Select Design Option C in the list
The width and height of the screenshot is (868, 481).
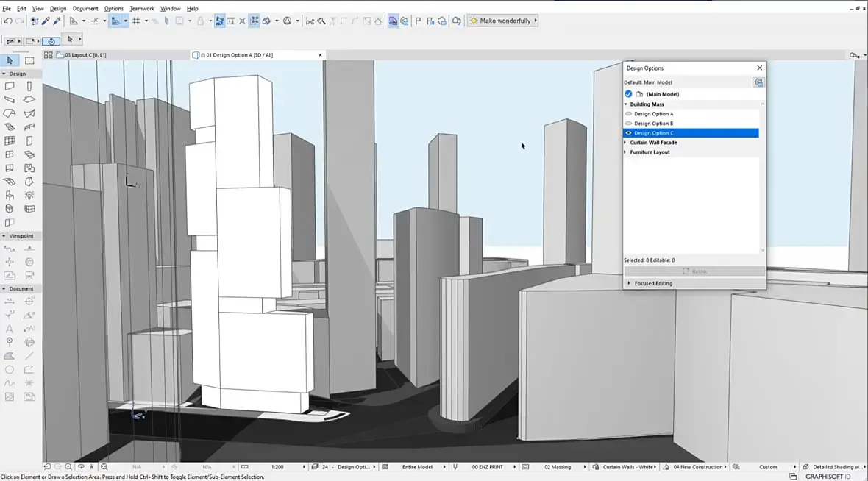click(x=653, y=133)
